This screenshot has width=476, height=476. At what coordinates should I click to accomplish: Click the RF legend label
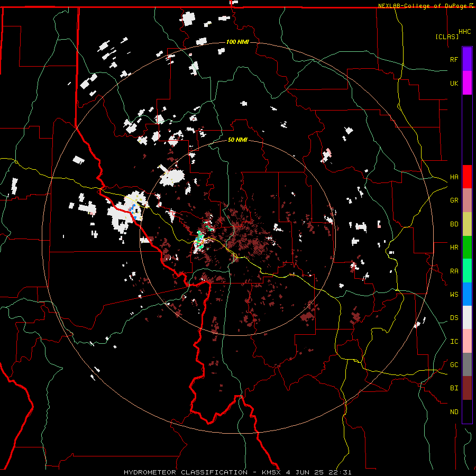(454, 59)
